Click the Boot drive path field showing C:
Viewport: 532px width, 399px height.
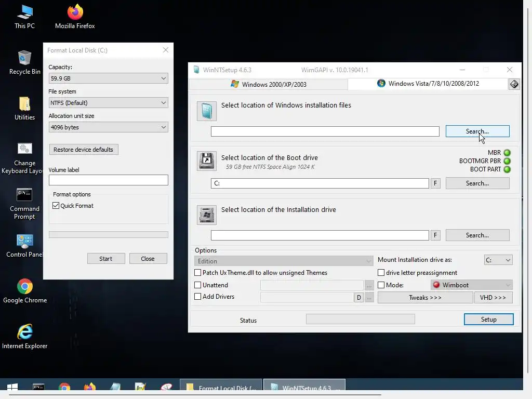[x=320, y=183]
